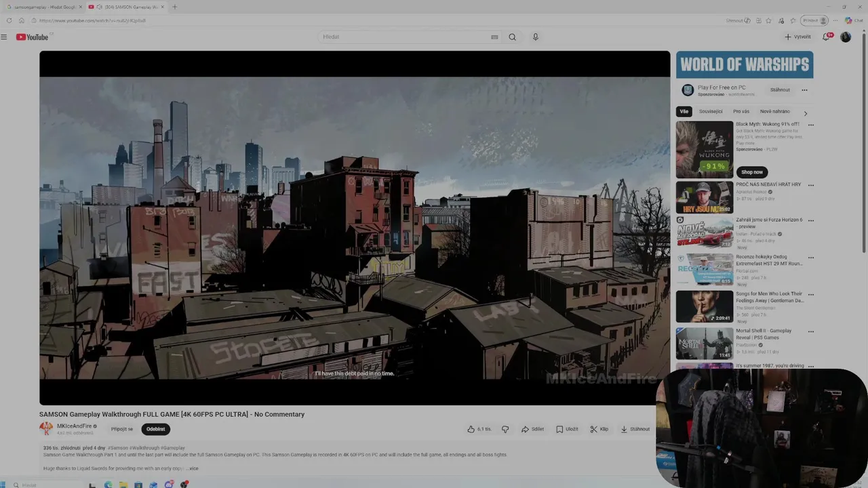Open the Black Myth Wukong ad thumbnail

point(705,149)
